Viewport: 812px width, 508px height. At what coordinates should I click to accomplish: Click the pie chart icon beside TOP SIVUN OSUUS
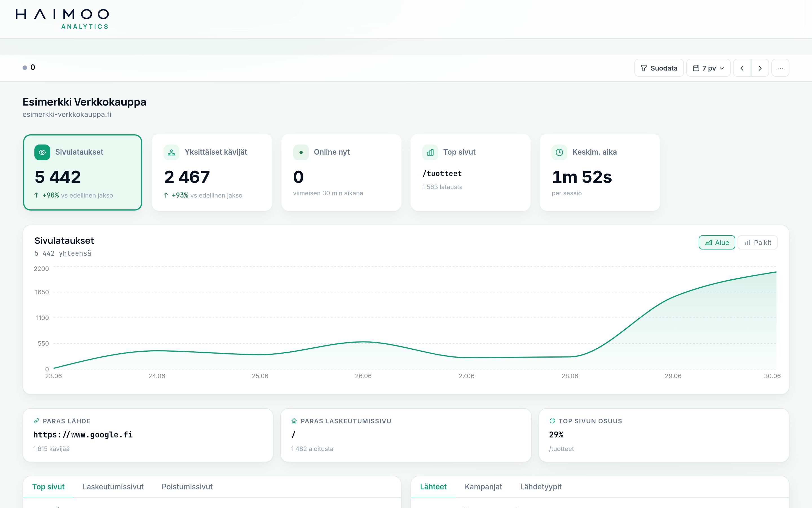[552, 421]
